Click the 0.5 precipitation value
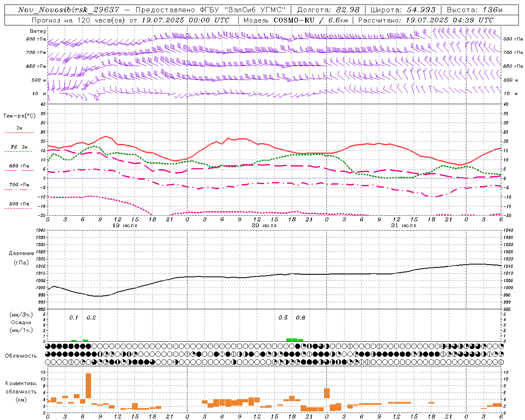The height and width of the screenshot is (420, 525). [x=283, y=318]
